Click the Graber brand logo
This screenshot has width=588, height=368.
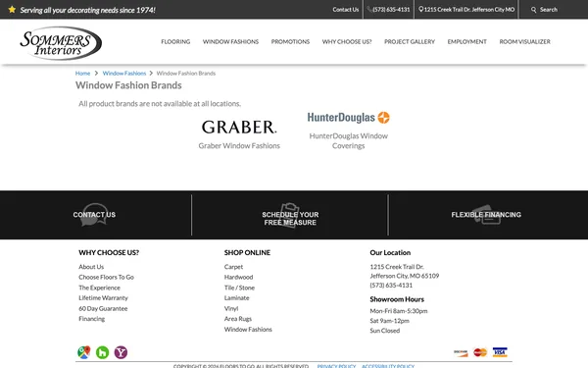click(239, 127)
